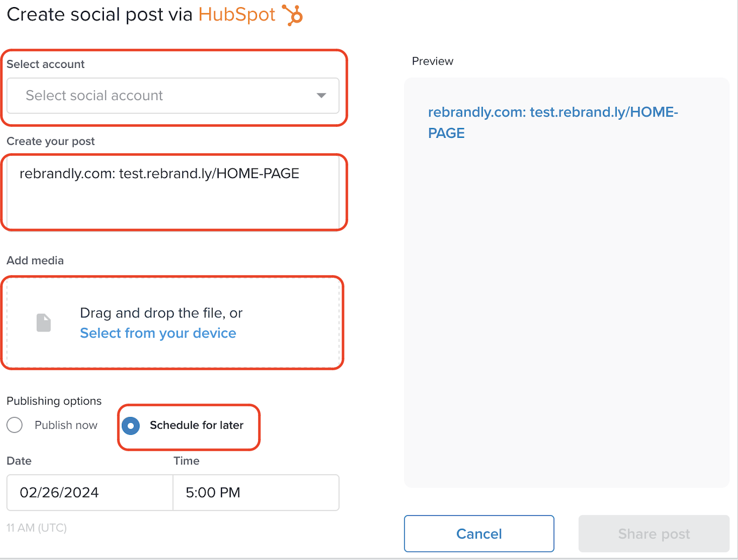The width and height of the screenshot is (738, 560).
Task: Click the preview link rebrandly.com: test.rebrand.ly/HOME-PAGE
Action: 553,122
